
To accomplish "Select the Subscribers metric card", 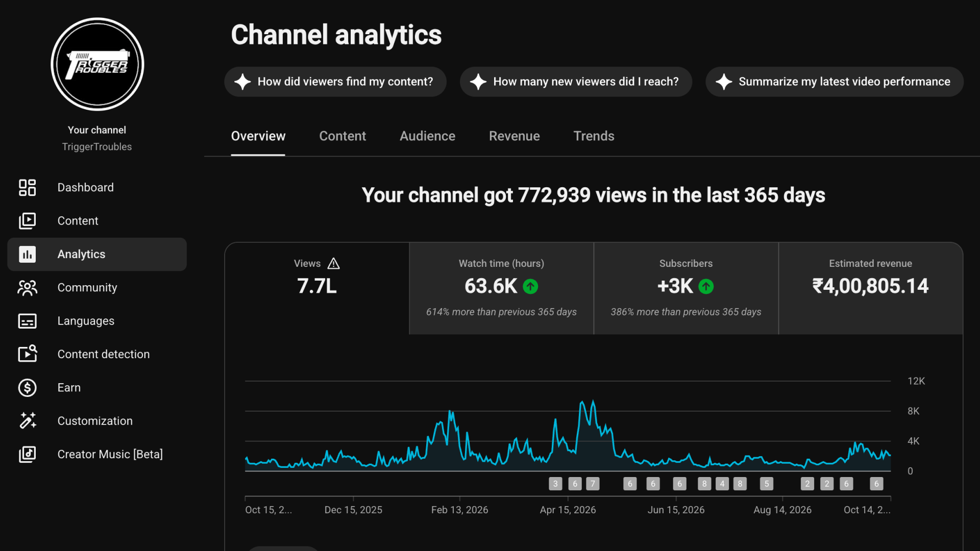I will (686, 288).
